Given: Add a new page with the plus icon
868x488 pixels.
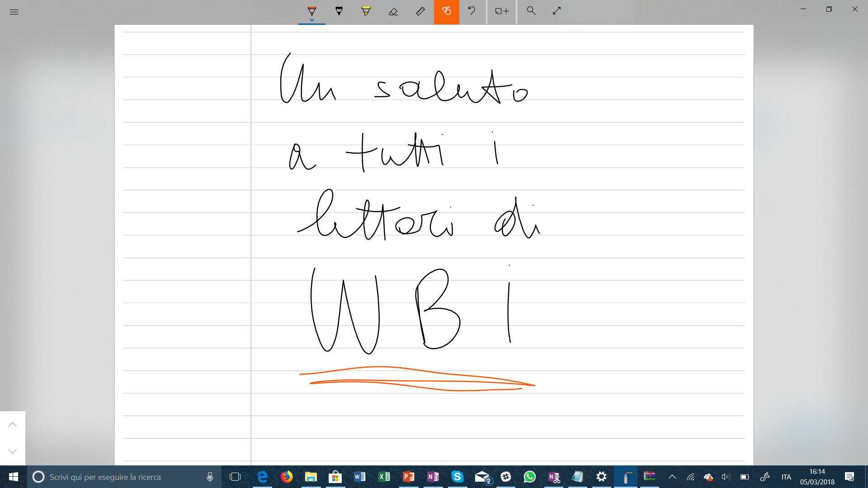Looking at the screenshot, I should [501, 11].
